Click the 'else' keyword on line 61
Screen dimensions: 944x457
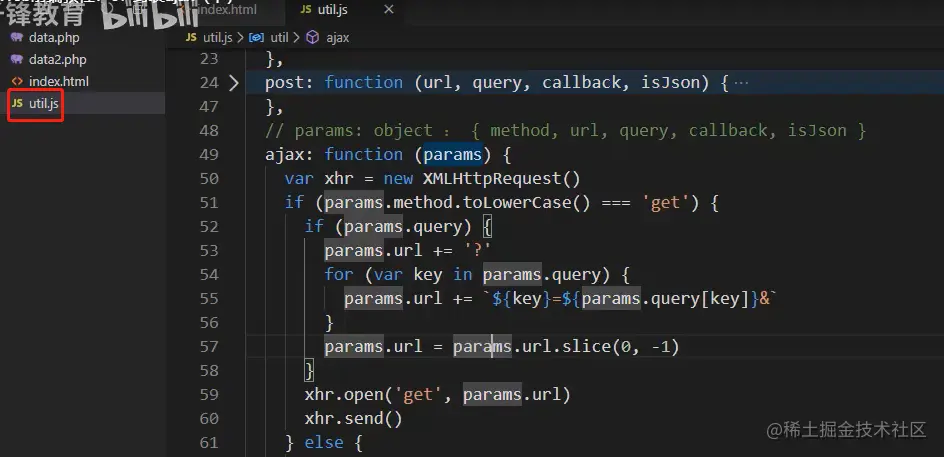tap(323, 443)
